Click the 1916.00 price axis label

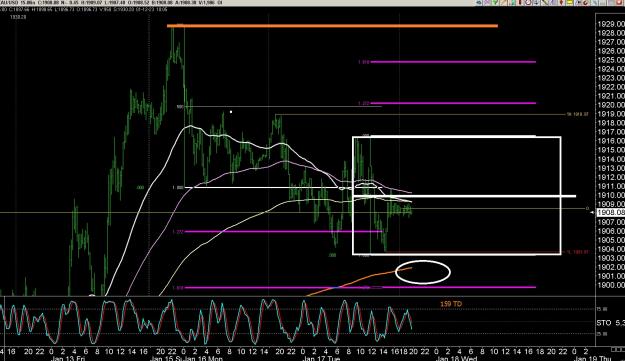[611, 141]
